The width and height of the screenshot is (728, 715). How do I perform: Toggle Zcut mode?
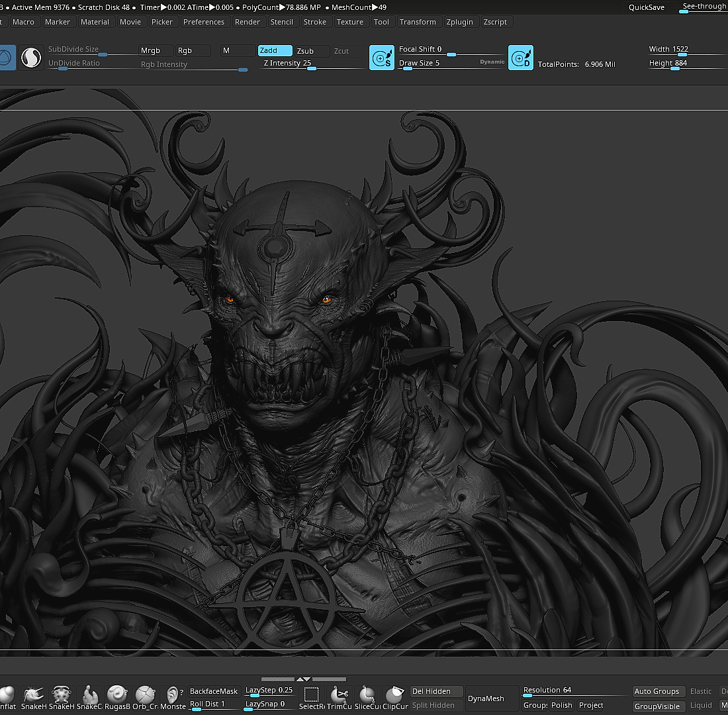point(349,50)
